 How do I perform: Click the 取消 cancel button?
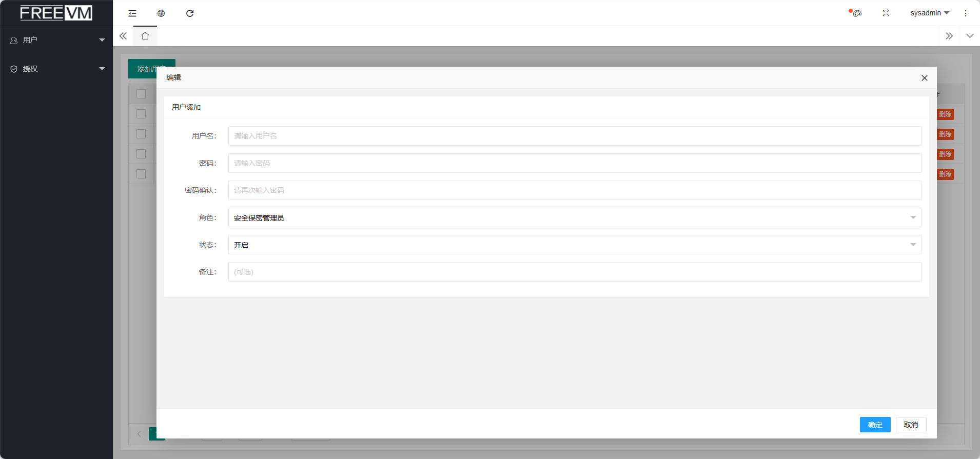point(911,425)
